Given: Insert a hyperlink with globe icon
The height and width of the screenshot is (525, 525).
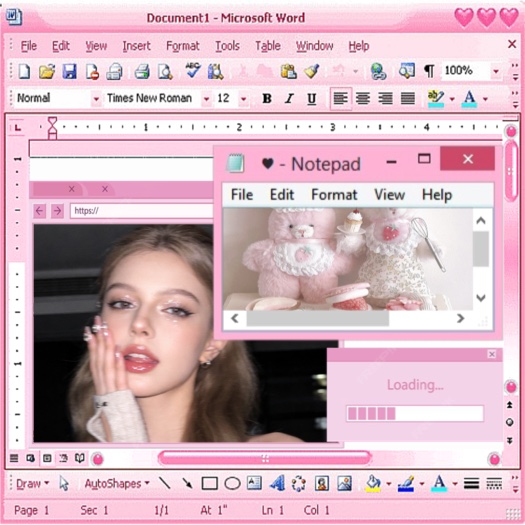Looking at the screenshot, I should tap(378, 71).
